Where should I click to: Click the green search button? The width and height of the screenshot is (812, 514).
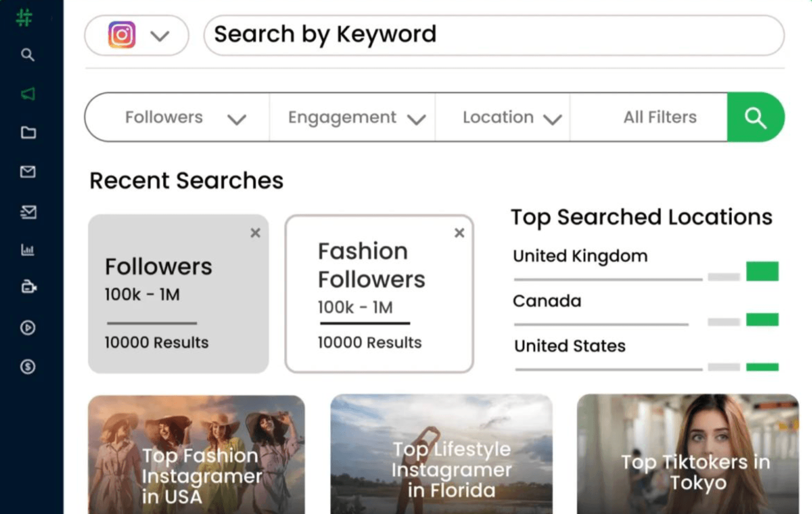pyautogui.click(x=756, y=117)
